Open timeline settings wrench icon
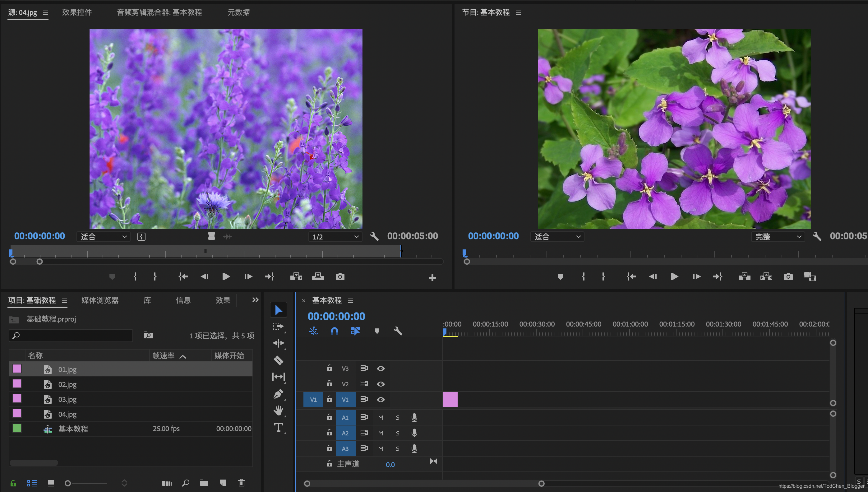The height and width of the screenshot is (492, 868). pyautogui.click(x=398, y=331)
